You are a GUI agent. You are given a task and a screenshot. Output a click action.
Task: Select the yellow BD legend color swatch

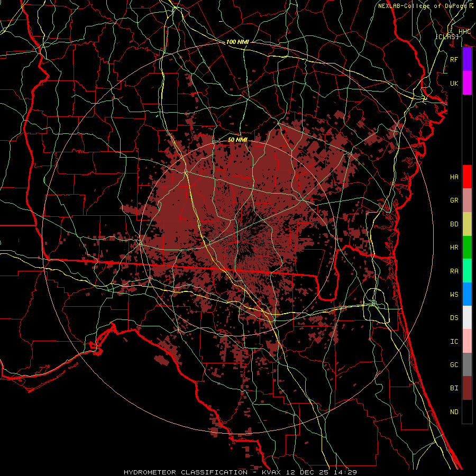tap(467, 224)
